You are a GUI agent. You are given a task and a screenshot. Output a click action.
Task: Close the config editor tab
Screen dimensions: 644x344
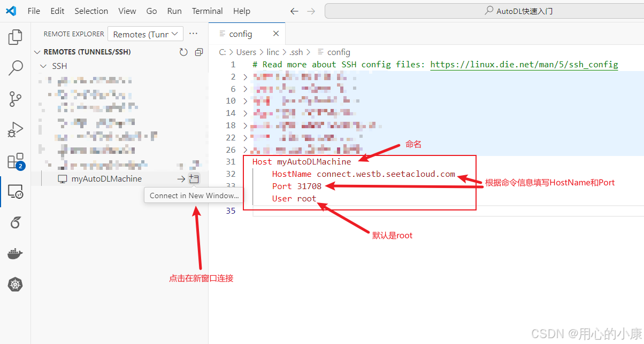276,34
